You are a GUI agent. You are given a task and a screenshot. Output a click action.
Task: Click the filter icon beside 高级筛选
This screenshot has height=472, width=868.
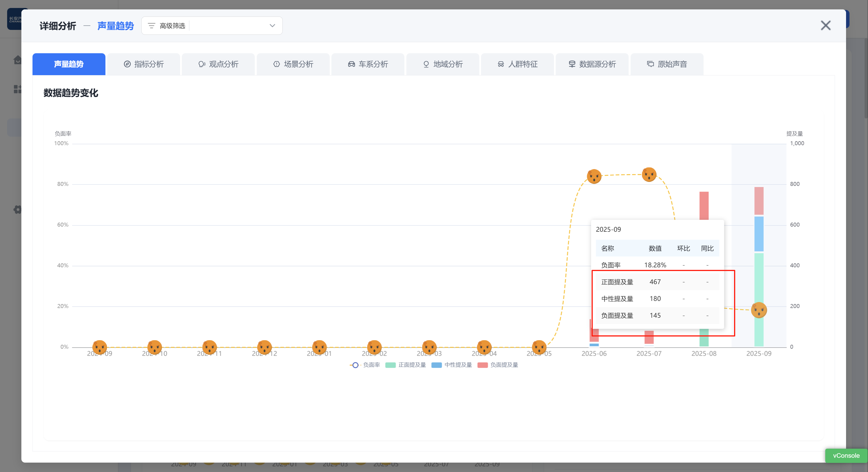(151, 26)
